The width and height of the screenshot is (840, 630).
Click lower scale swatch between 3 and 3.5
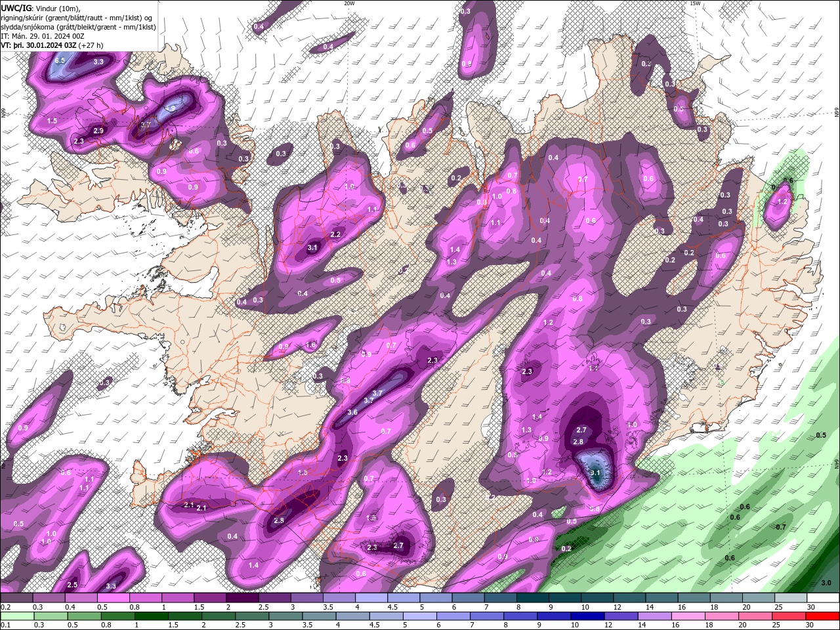click(286, 616)
